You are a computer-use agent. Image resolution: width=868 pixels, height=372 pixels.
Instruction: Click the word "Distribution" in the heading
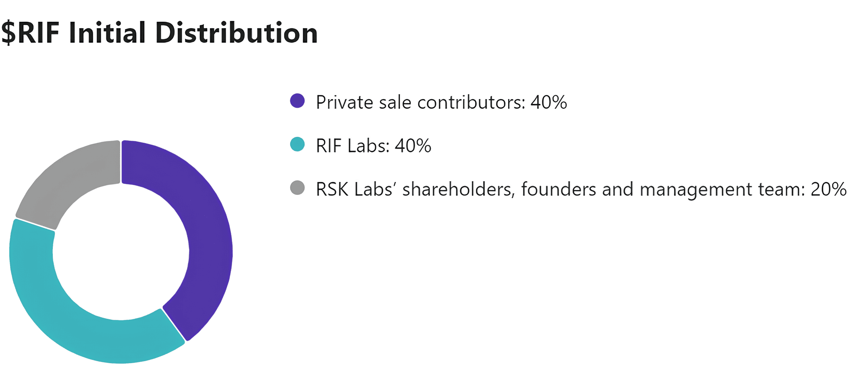tap(237, 33)
